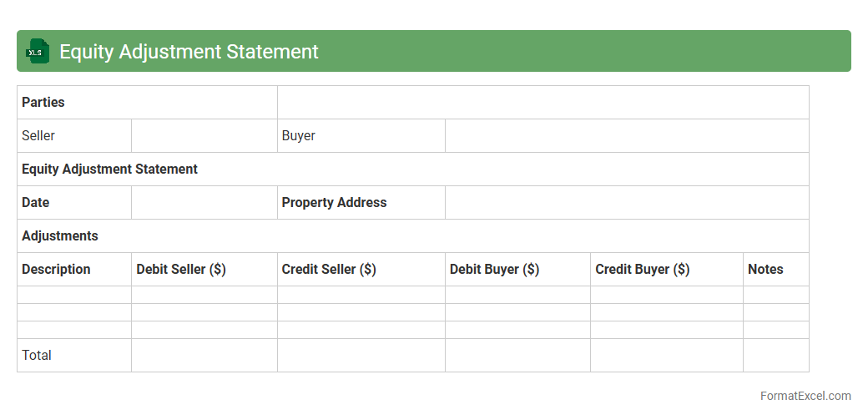The height and width of the screenshot is (420, 868).
Task: Select the empty Seller name field
Action: coord(204,135)
